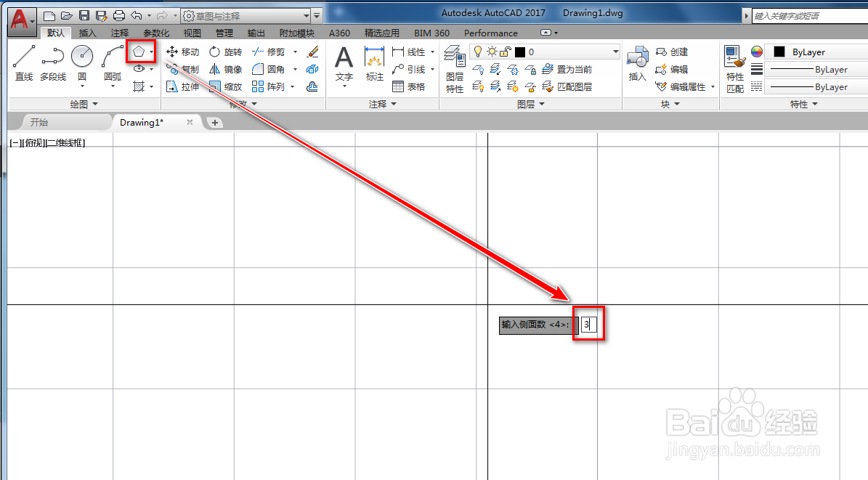Click the block 编辑 (Edit) button
This screenshot has height=480, width=868.
point(671,69)
